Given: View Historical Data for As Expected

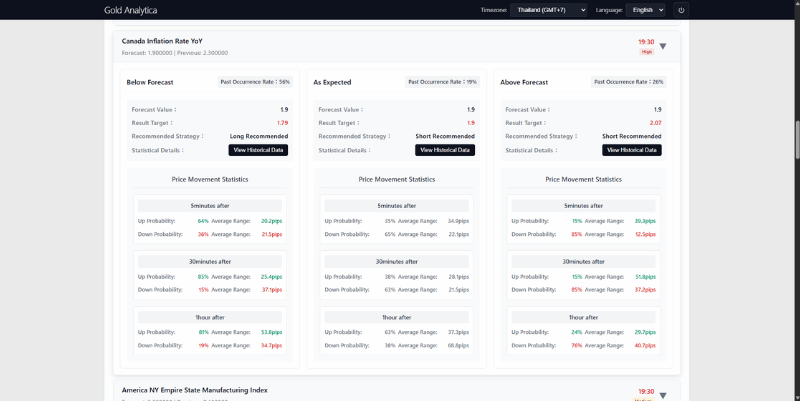Looking at the screenshot, I should (445, 150).
